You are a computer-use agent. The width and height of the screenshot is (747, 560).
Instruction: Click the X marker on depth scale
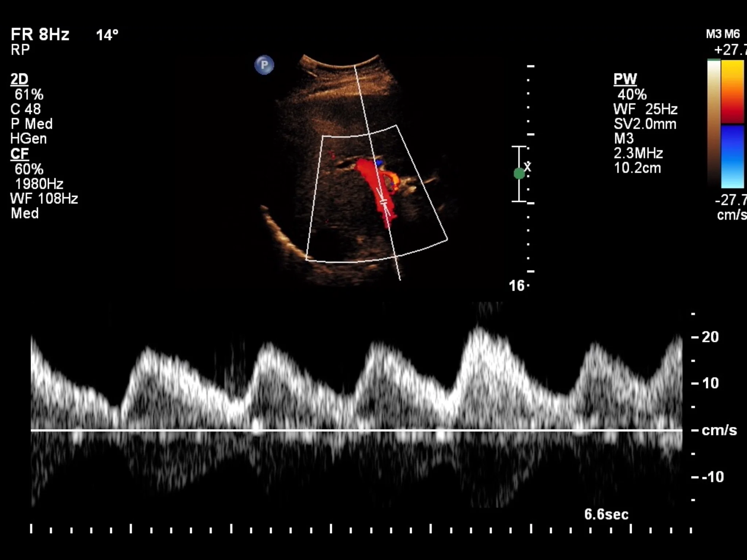click(x=528, y=167)
